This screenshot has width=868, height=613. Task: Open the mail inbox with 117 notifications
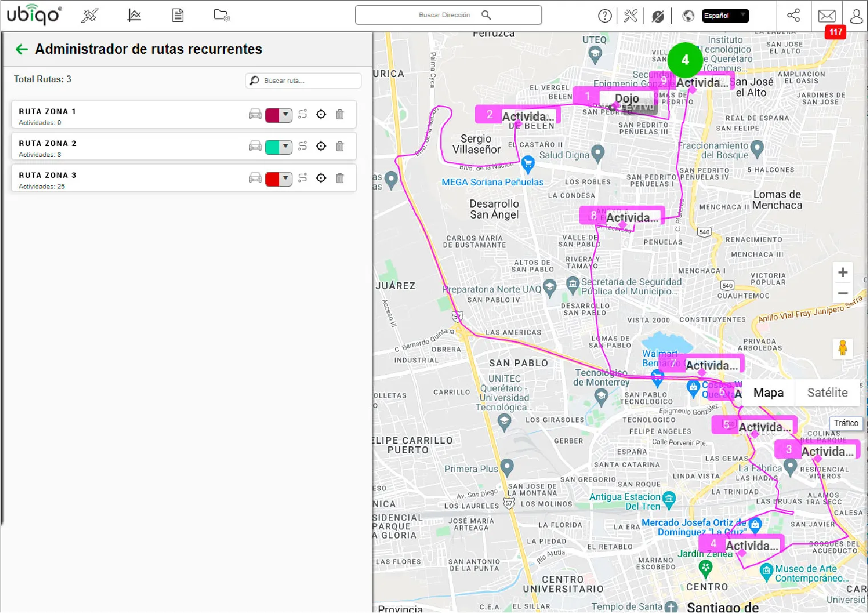pyautogui.click(x=827, y=16)
